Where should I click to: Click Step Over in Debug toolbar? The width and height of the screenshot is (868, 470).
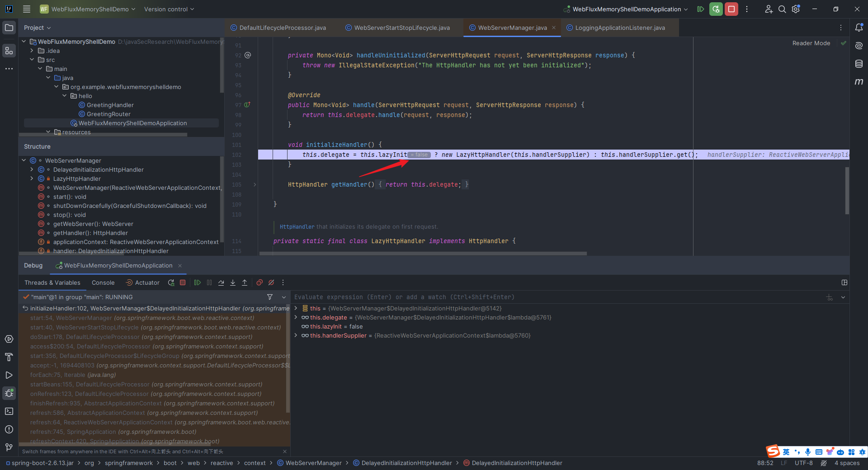(x=221, y=283)
